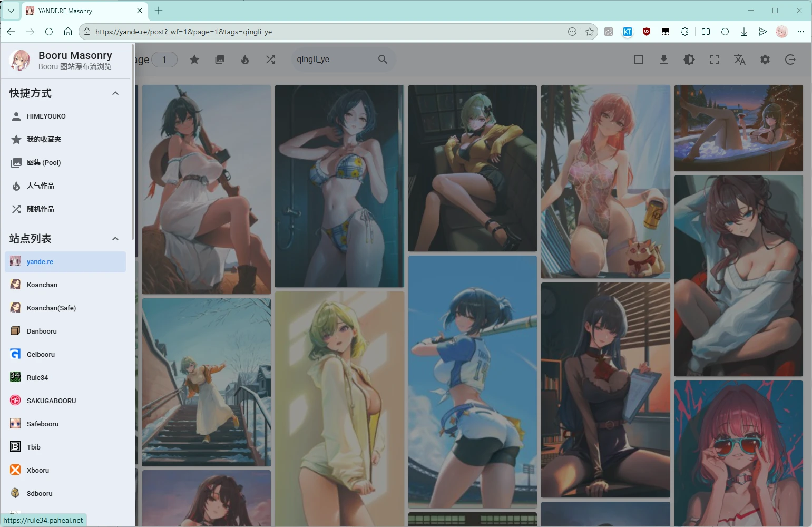
Task: Click the search magnifier icon
Action: 383,60
